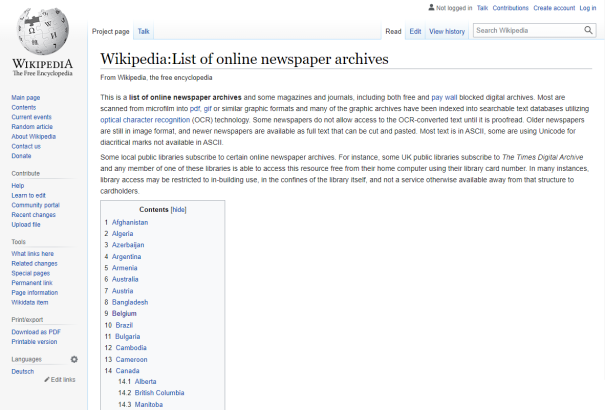Jump to Brazil section
The image size is (605, 410).
click(124, 325)
